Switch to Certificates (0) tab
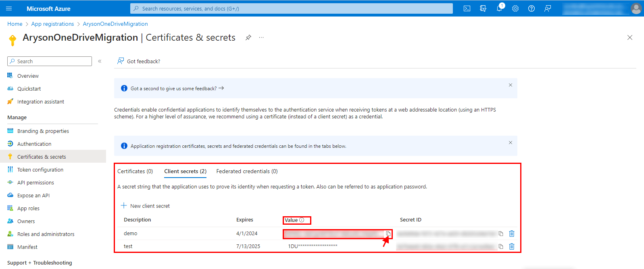Viewport: 644px width, 269px height. coord(135,171)
